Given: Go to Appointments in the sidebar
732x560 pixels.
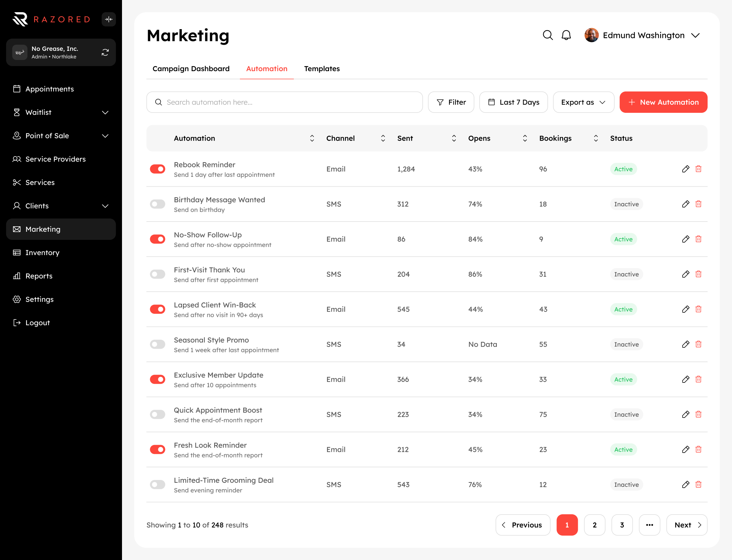Looking at the screenshot, I should 61,89.
